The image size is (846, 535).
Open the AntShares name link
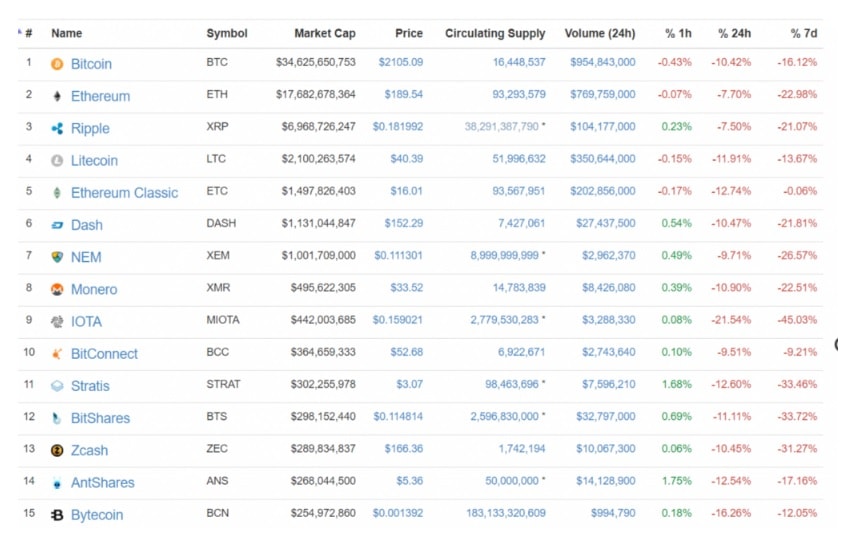tap(102, 483)
